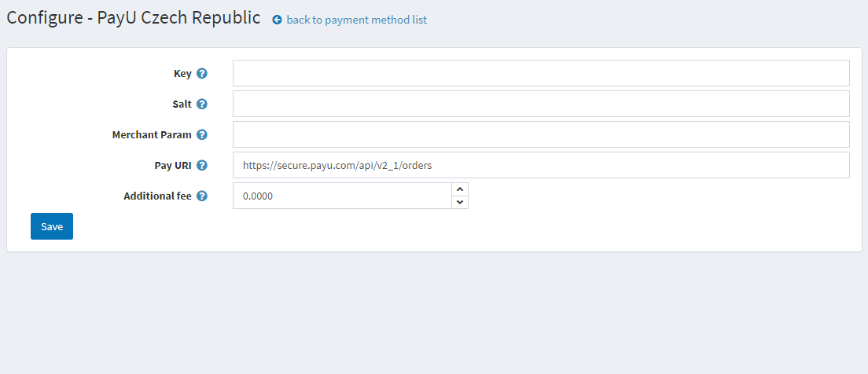
Task: Focus the Key input field
Action: coord(541,73)
